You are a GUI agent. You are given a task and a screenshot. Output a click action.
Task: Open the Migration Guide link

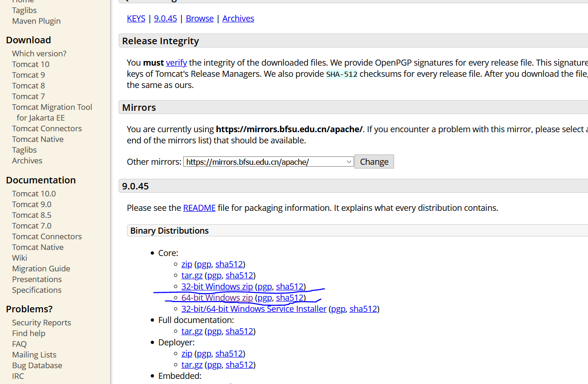pyautogui.click(x=41, y=269)
